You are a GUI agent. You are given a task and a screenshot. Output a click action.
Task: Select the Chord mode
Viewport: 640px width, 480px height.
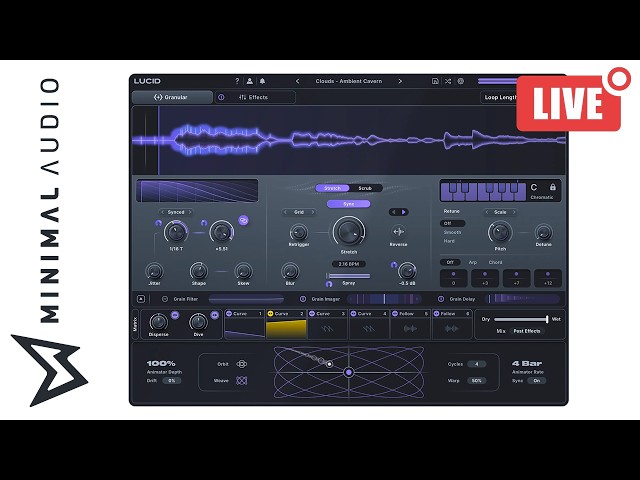pyautogui.click(x=496, y=262)
